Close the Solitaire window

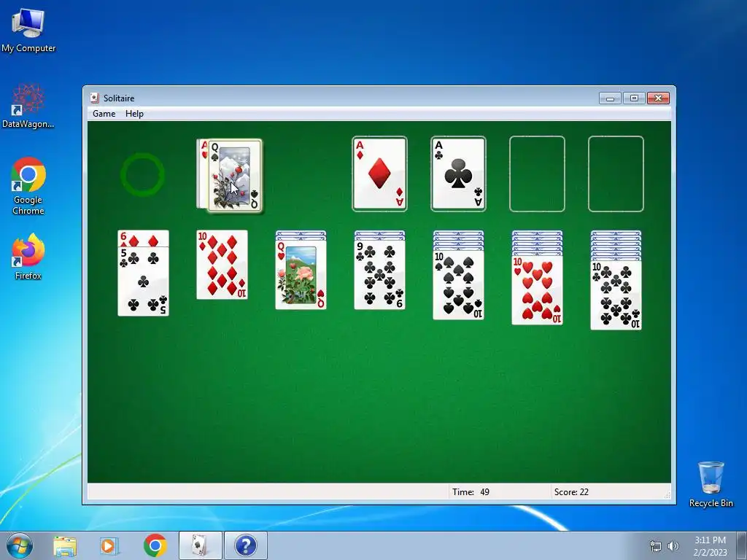coord(658,98)
